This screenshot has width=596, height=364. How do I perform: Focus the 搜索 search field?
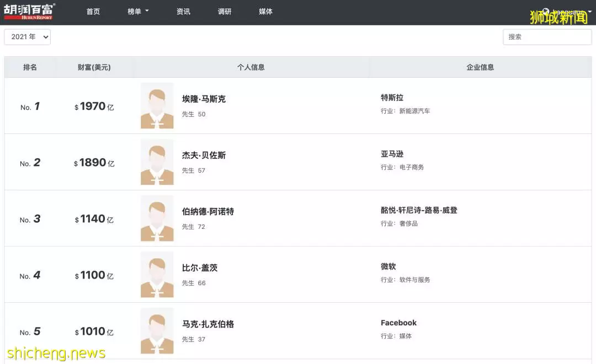coord(547,37)
